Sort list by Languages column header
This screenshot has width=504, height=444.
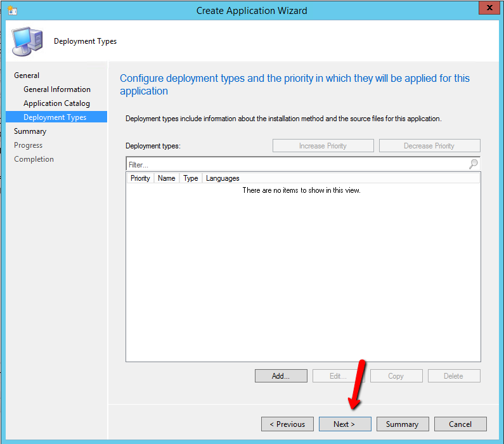pos(223,178)
